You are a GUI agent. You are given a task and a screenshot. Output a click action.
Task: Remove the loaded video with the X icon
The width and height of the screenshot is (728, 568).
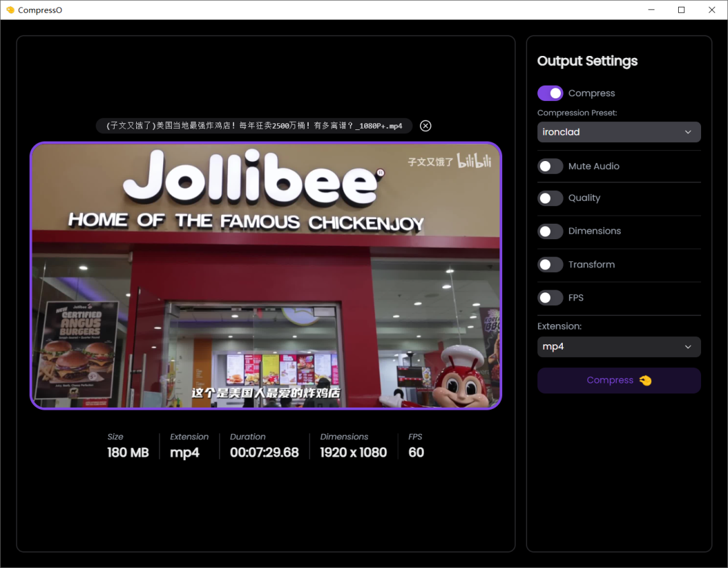pyautogui.click(x=425, y=126)
